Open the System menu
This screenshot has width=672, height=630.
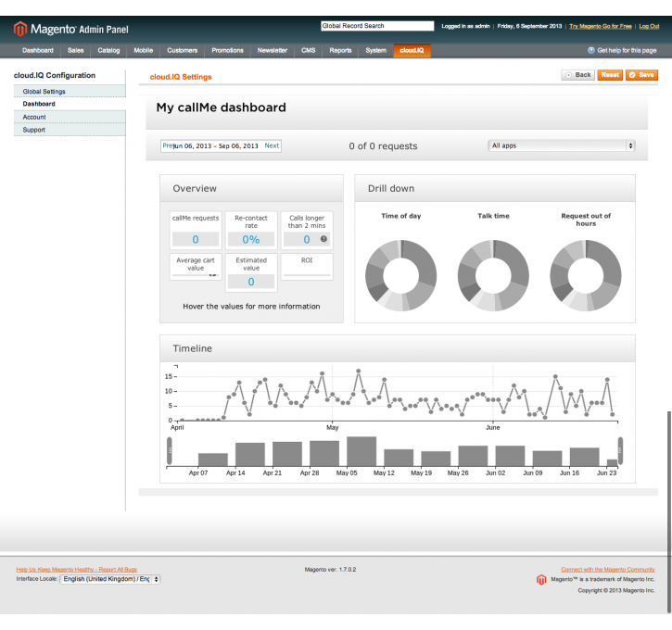pyautogui.click(x=376, y=51)
